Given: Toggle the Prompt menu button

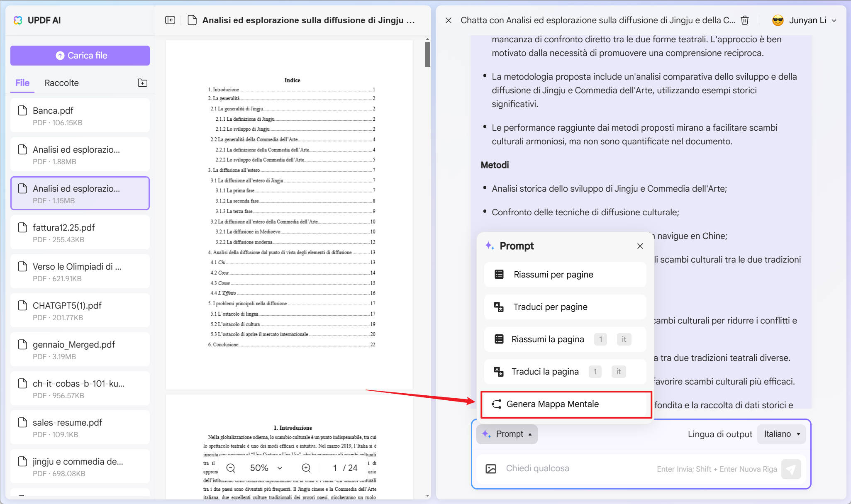Looking at the screenshot, I should point(507,434).
